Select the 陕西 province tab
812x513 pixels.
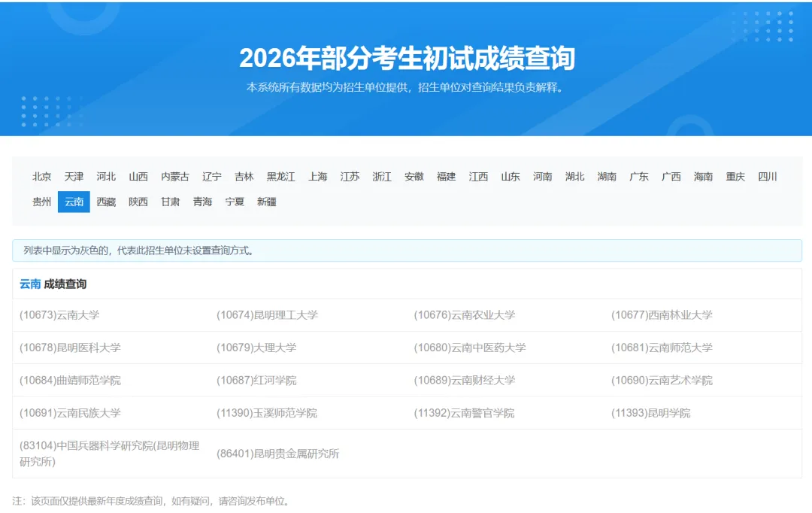point(138,202)
